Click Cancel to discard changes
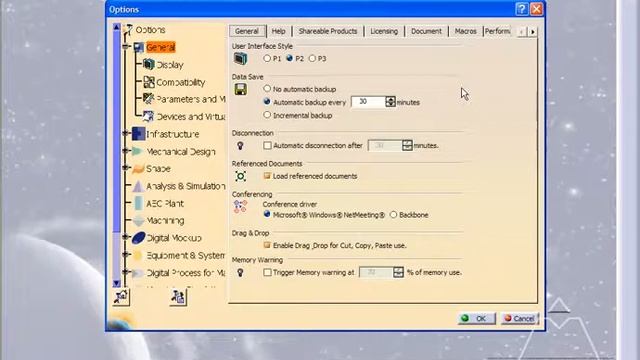Screen dimensions: 640x360 click(519, 318)
